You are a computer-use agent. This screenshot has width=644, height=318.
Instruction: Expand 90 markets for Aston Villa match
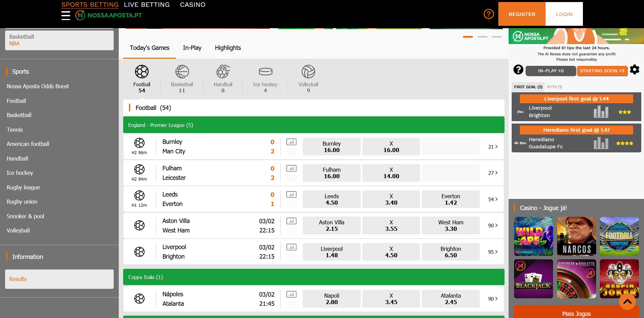coord(493,225)
